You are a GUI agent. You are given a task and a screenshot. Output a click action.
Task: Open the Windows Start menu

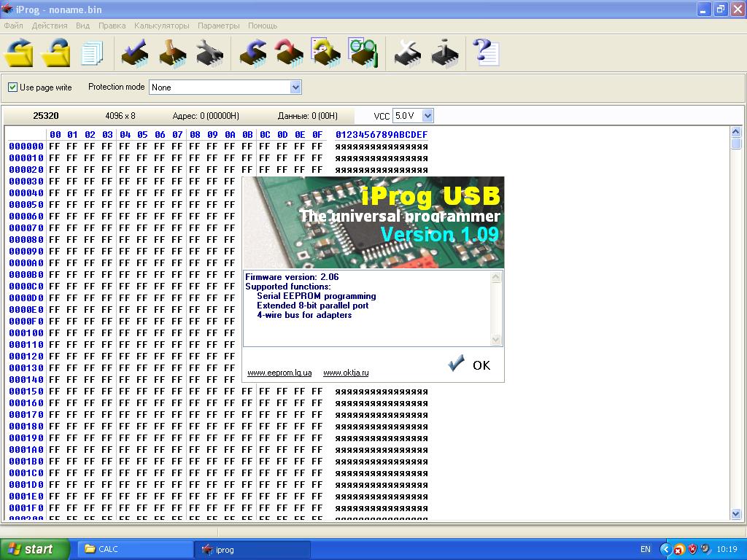[x=35, y=550]
